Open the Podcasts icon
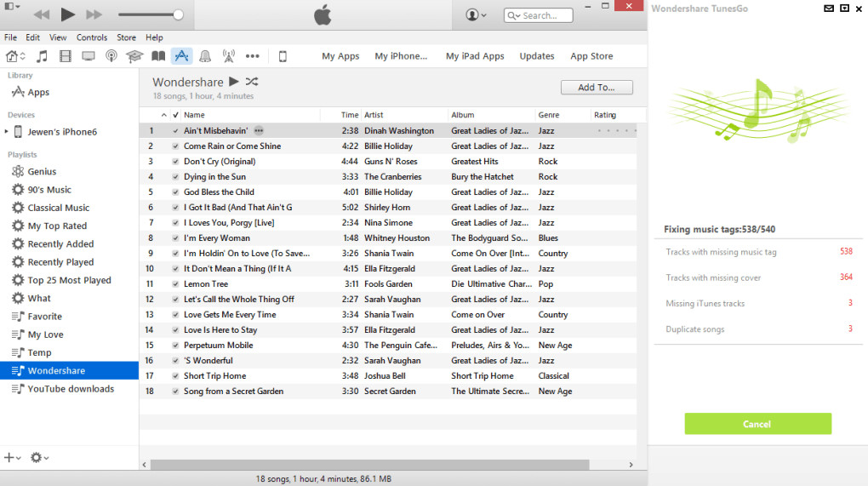The height and width of the screenshot is (486, 868). coord(111,56)
